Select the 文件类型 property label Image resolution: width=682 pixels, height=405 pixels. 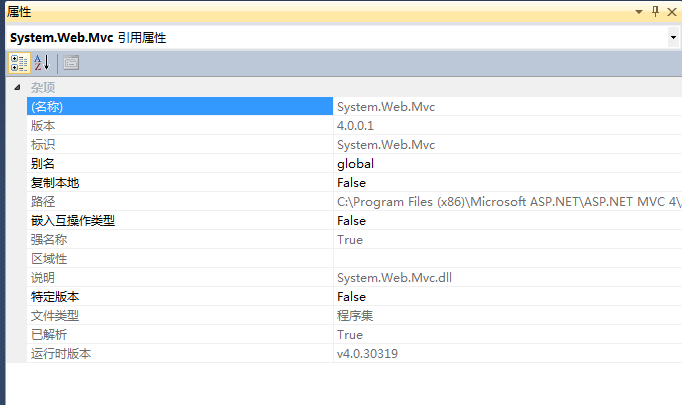(x=55, y=315)
